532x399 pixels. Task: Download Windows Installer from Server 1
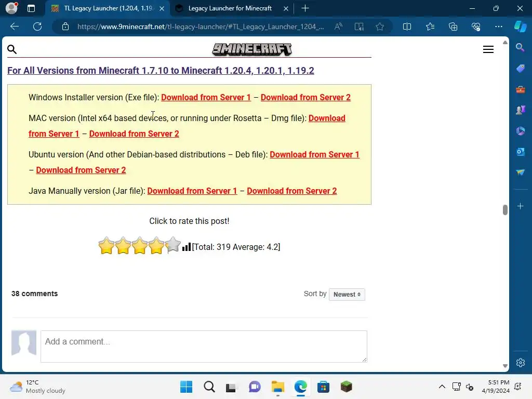[x=206, y=97]
